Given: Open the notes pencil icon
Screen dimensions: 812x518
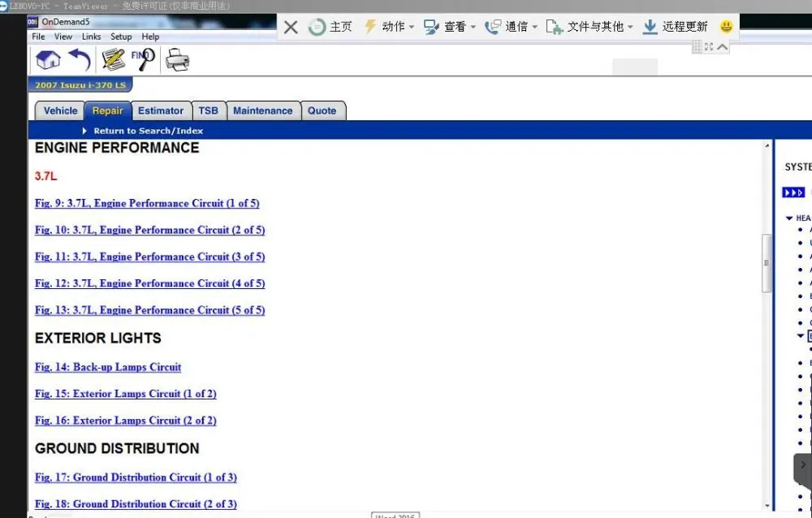Looking at the screenshot, I should [x=114, y=60].
